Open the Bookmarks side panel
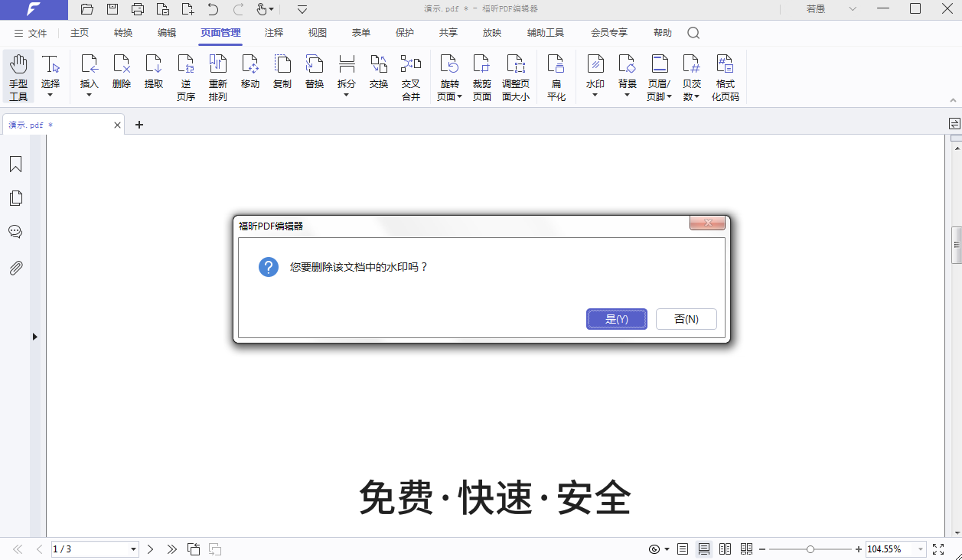The height and width of the screenshot is (560, 962). [15, 164]
